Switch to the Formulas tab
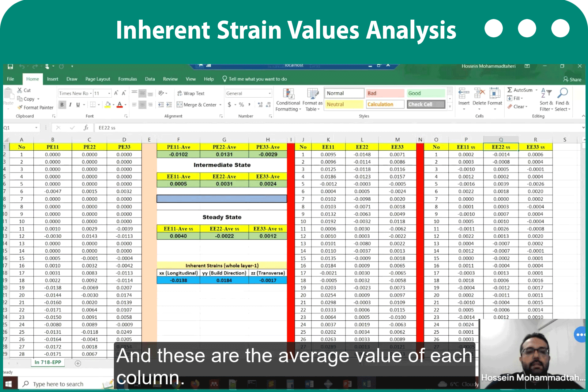This screenshot has height=392, width=588. pos(128,79)
